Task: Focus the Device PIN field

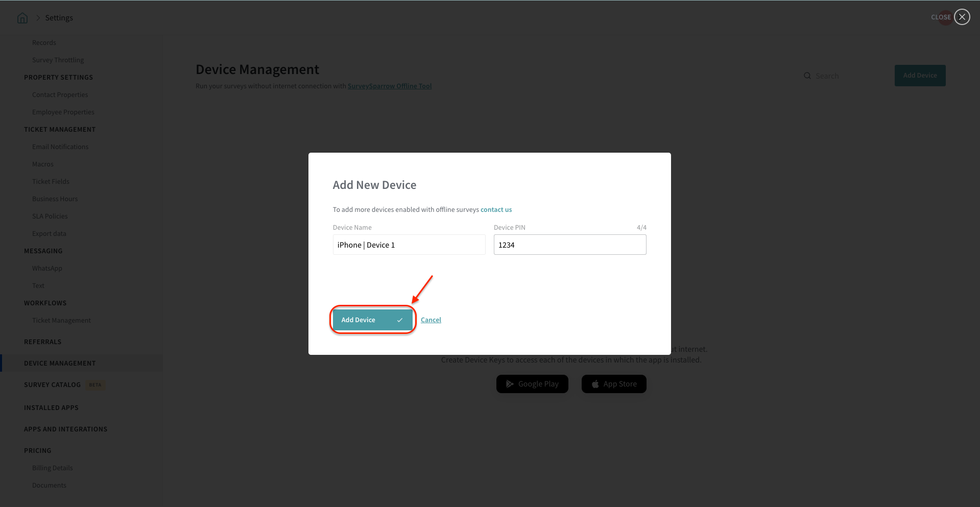Action: click(x=569, y=245)
